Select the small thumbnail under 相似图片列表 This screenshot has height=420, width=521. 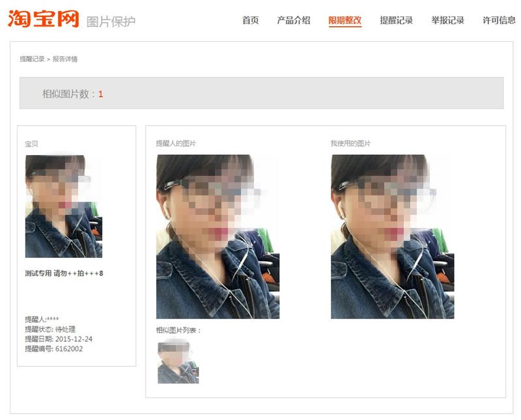point(178,363)
